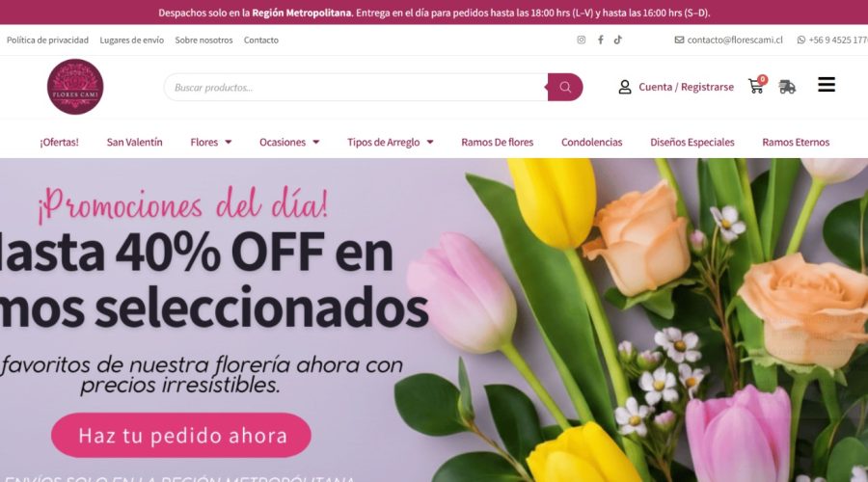
Task: Open the TikTok icon link
Action: click(618, 40)
